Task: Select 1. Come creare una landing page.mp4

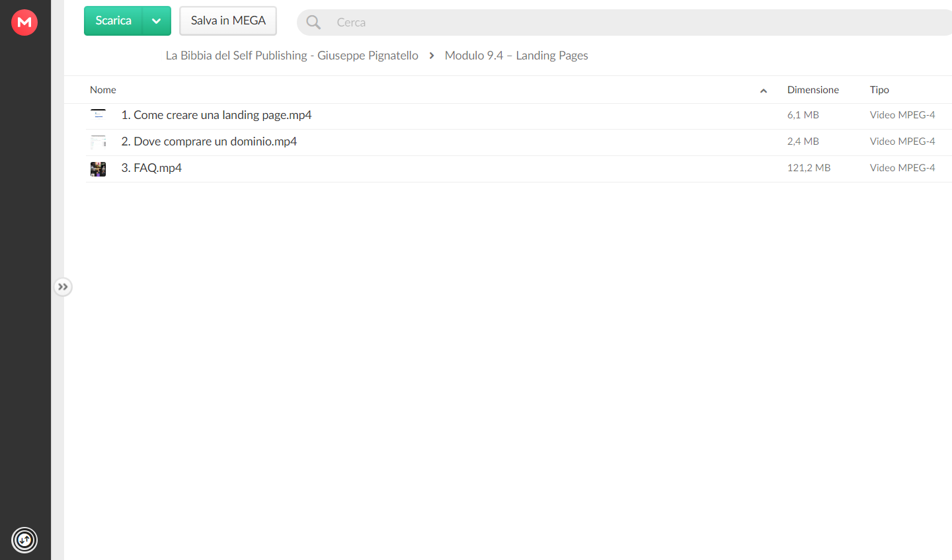Action: pos(519,116)
